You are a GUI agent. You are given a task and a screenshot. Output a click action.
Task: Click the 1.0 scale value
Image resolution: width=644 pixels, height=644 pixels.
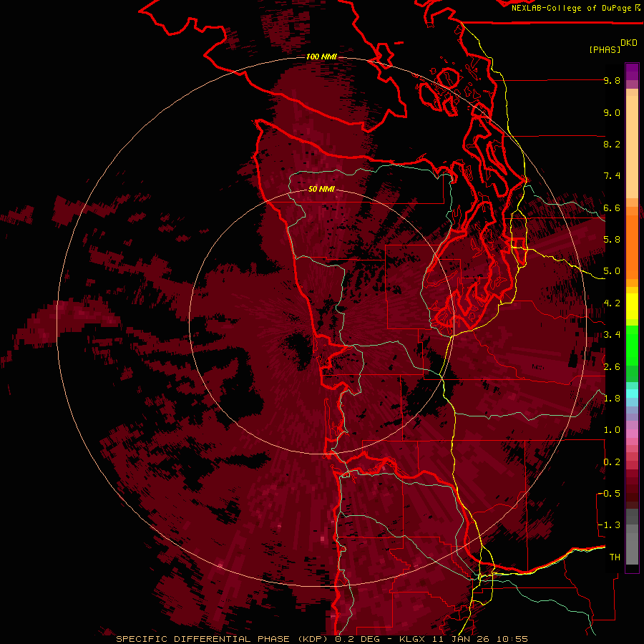point(612,430)
